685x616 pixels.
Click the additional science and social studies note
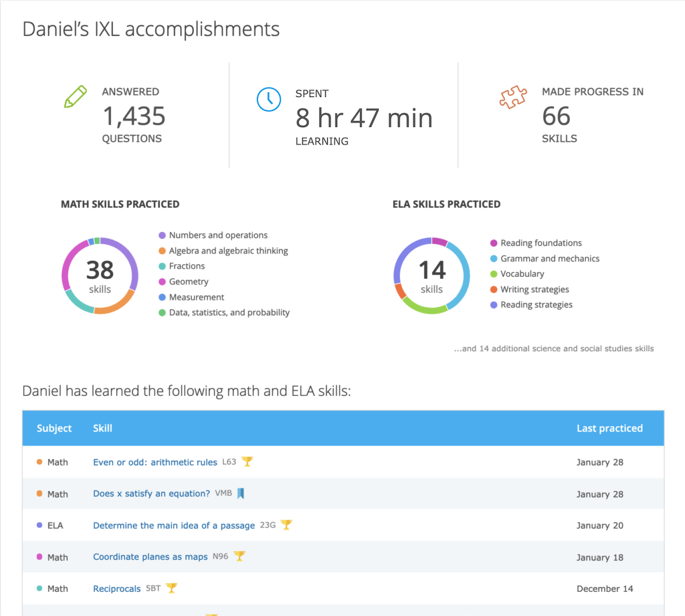[x=553, y=348]
